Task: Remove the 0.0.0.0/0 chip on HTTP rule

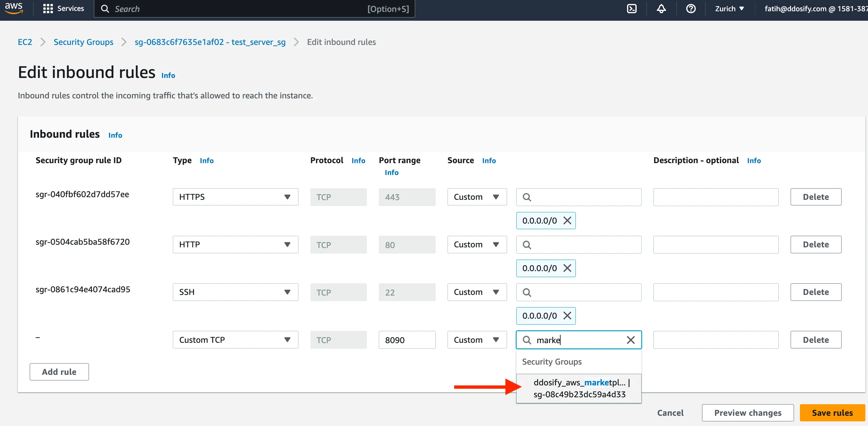Action: [x=568, y=268]
